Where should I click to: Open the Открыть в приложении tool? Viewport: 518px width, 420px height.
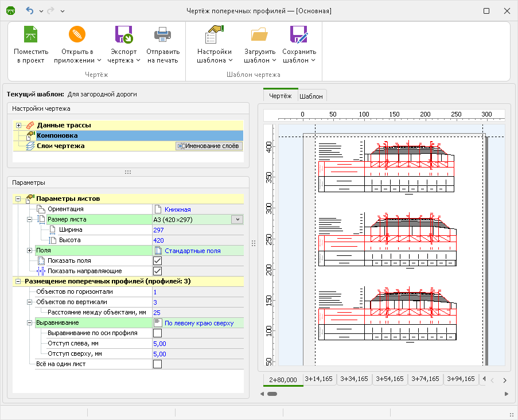coord(77,36)
